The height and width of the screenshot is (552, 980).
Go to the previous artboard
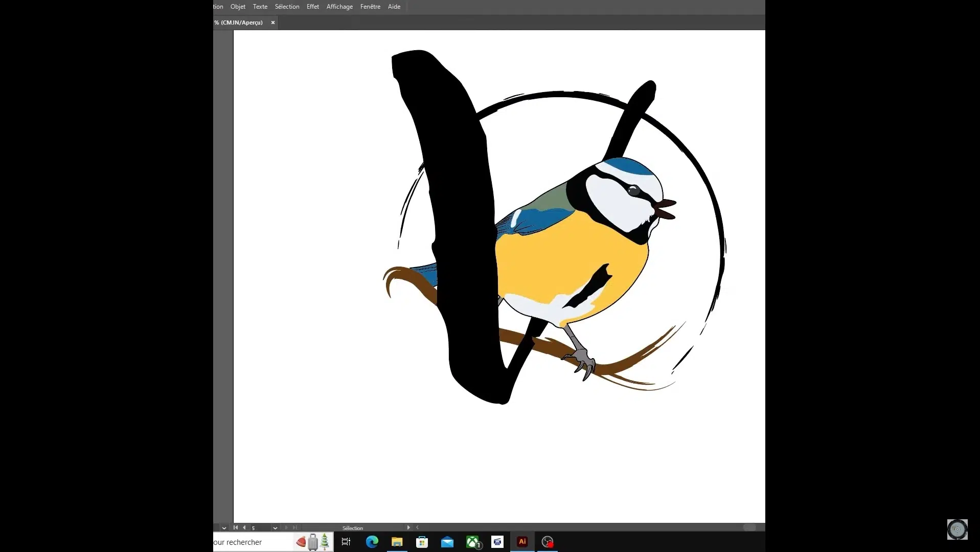point(244,527)
